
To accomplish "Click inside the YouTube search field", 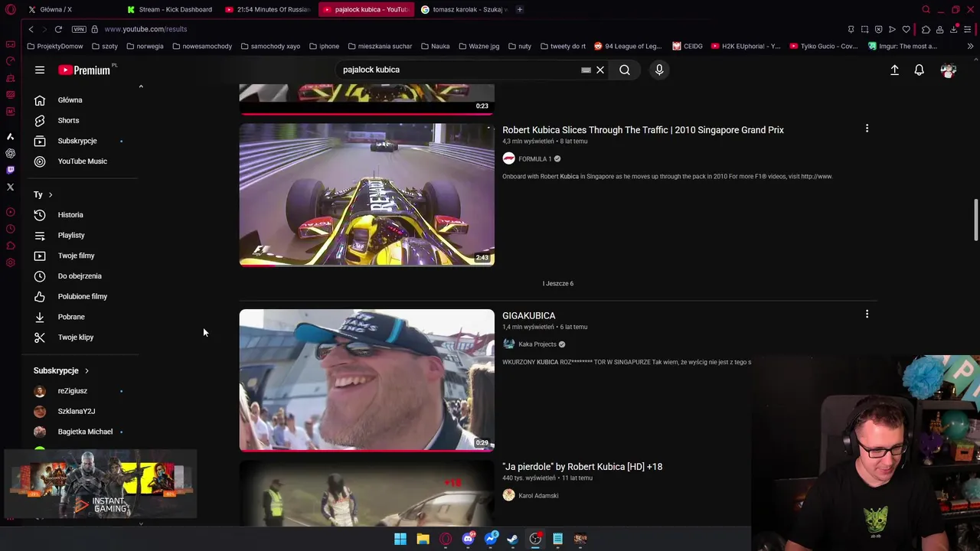I will pos(459,70).
